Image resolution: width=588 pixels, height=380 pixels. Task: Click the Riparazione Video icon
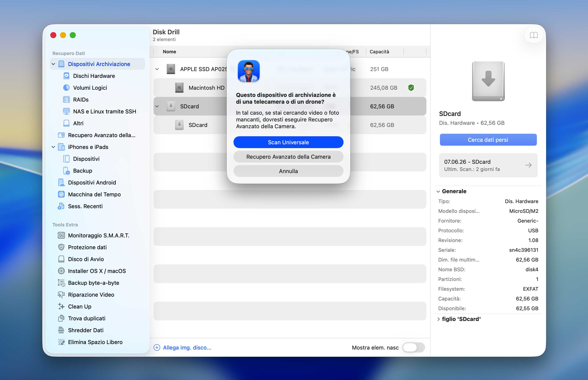click(61, 294)
